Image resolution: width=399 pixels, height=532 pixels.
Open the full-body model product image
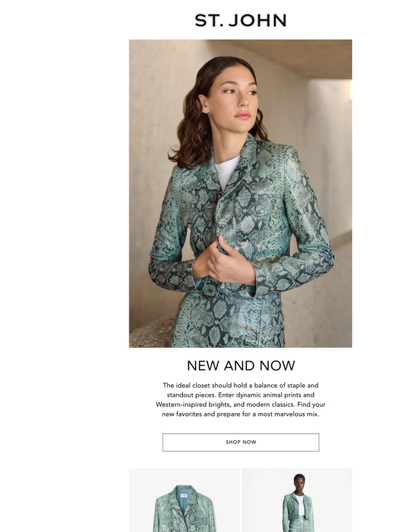[x=297, y=500]
